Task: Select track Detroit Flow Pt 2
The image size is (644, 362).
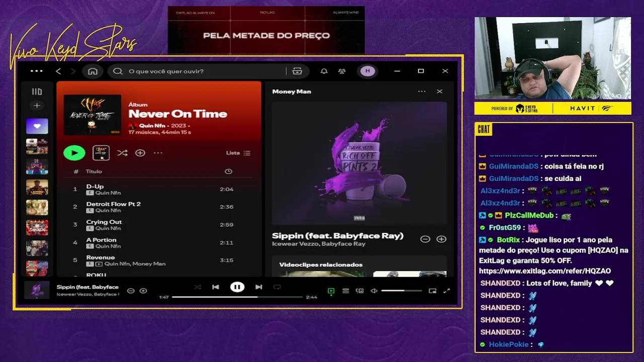Action: (x=159, y=207)
